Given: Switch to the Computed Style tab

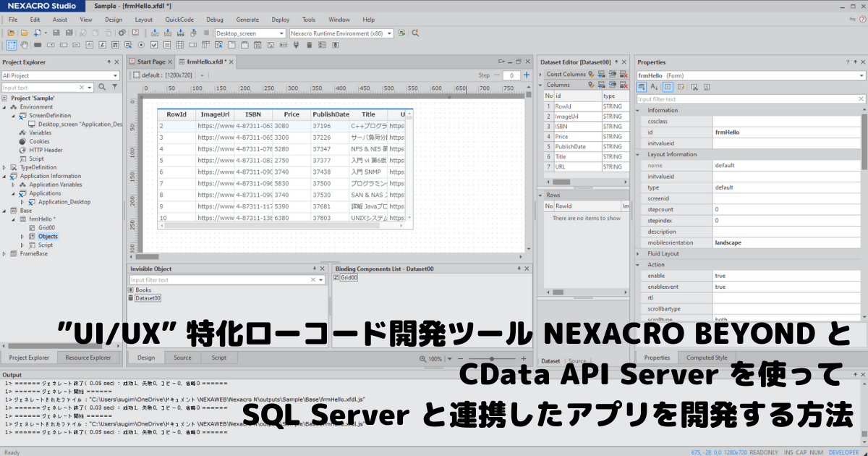Looking at the screenshot, I should 707,358.
